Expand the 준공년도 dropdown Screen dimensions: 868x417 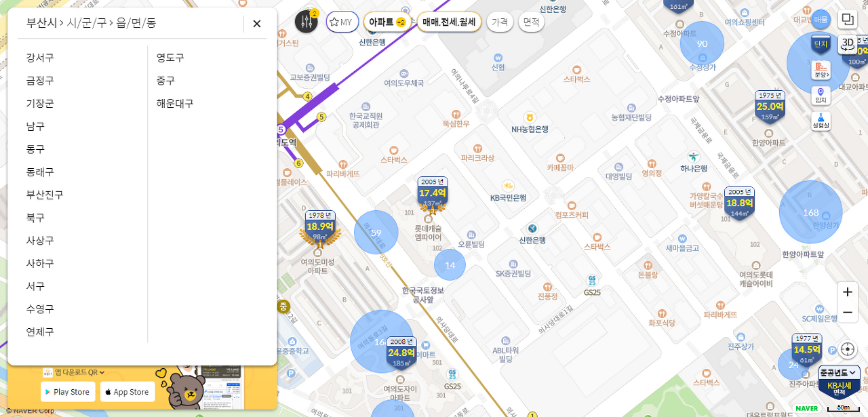pos(839,372)
